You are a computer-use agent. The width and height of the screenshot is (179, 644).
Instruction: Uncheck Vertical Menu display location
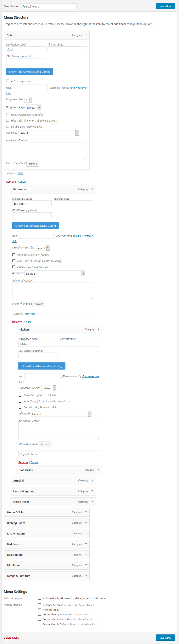(39, 610)
